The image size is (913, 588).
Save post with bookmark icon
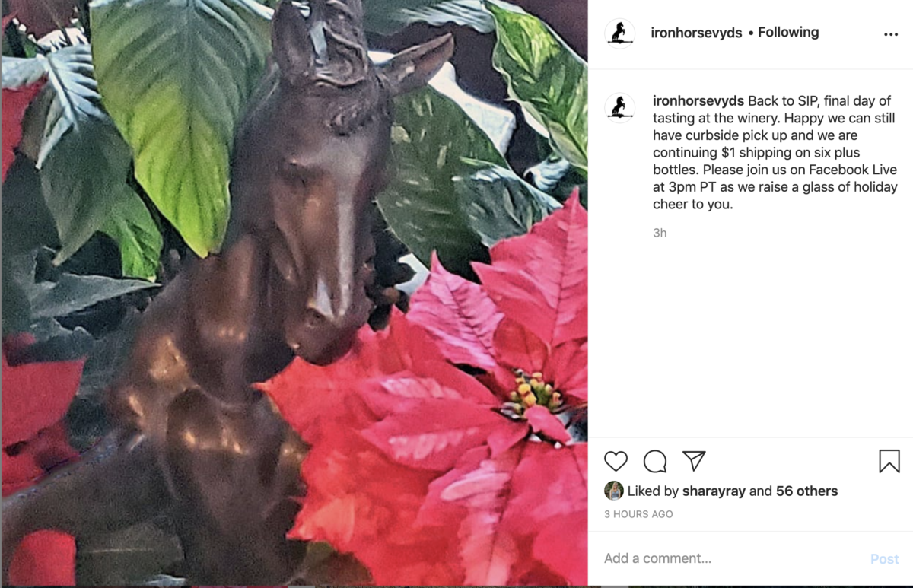[889, 461]
